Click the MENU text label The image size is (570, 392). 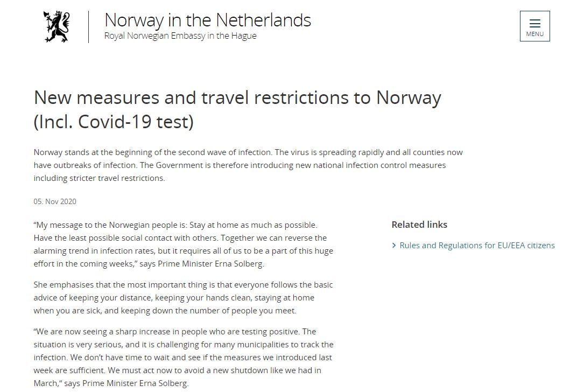click(x=534, y=34)
